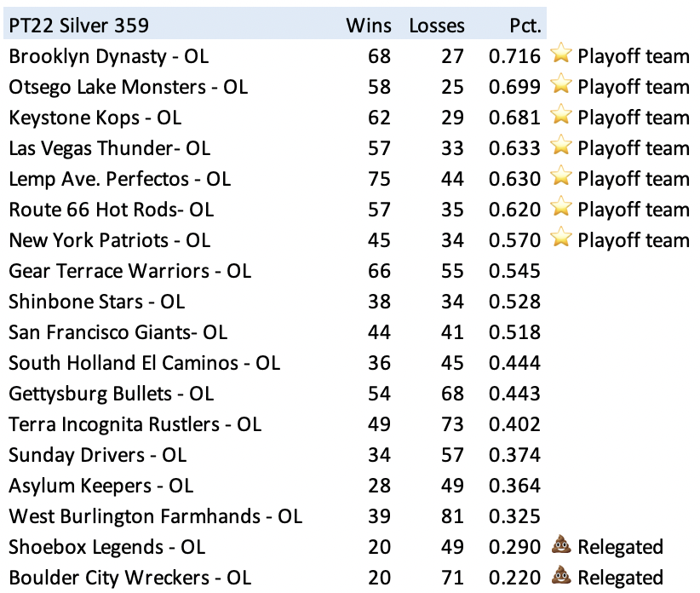Screen dimensions: 700x593
Task: Click the relegated emoji for Shoebox Legends
Action: pos(560,546)
